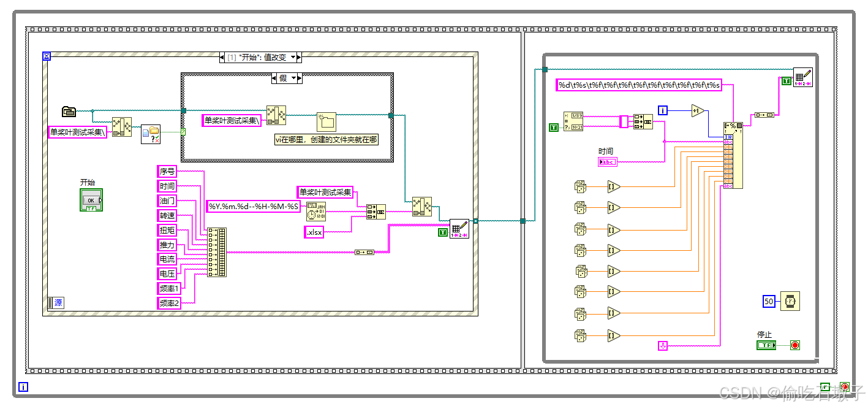Click the Check if File or Folder Exists node
The image size is (868, 409).
[x=151, y=134]
